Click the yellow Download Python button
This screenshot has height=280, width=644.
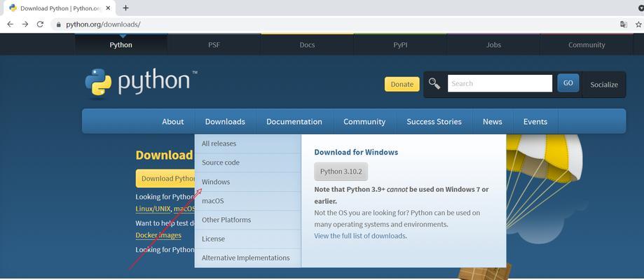point(165,178)
